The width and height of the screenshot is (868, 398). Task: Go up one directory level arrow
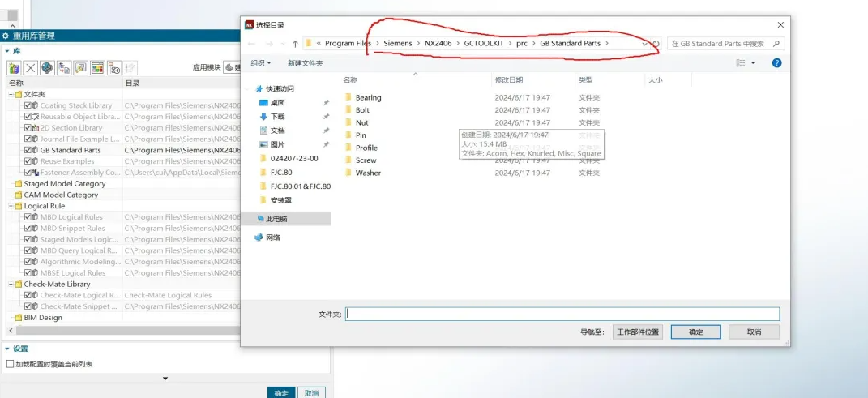coord(295,44)
